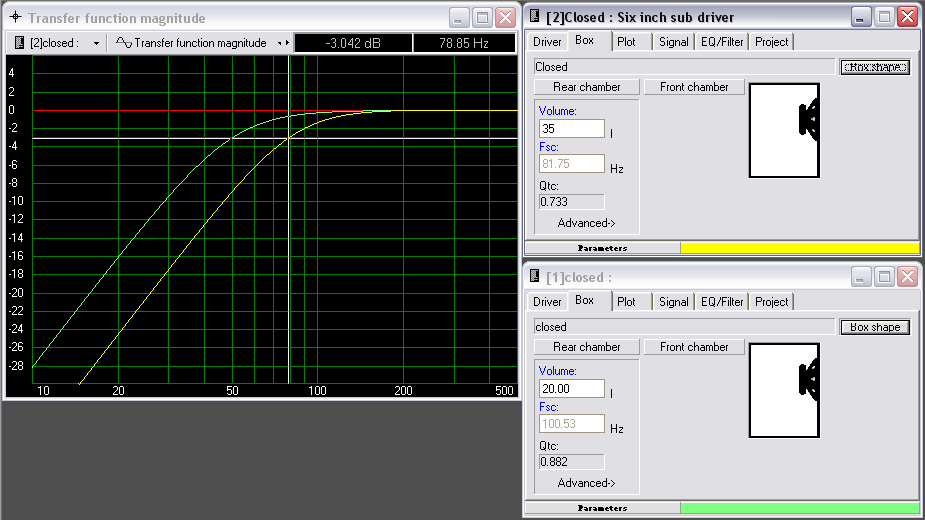The image size is (925, 520).
Task: Open Plot tab in [1]closed window
Action: 626,302
